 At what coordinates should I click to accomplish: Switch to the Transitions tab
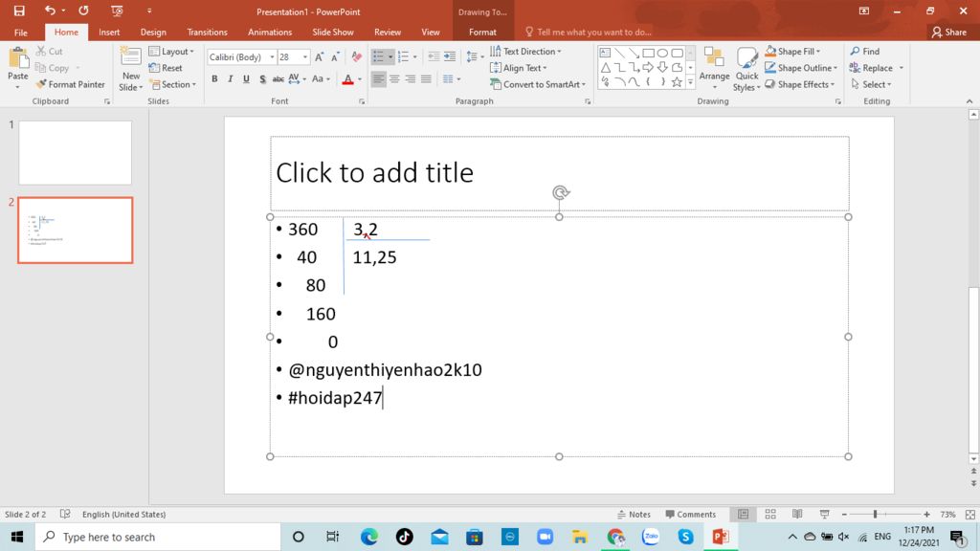point(207,32)
